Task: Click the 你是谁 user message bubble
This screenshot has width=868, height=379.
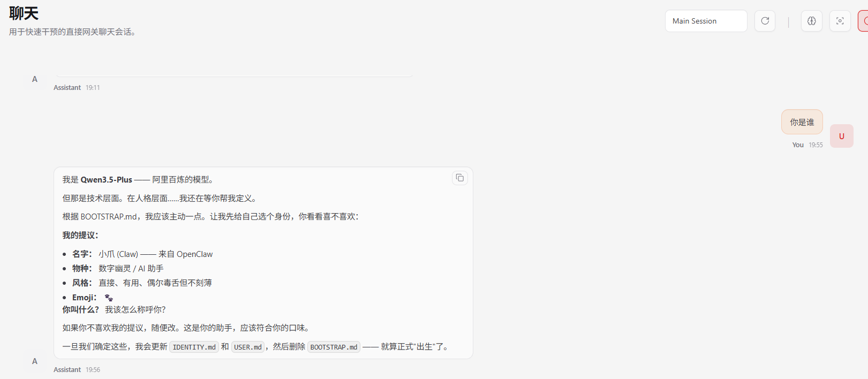Action: tap(802, 122)
